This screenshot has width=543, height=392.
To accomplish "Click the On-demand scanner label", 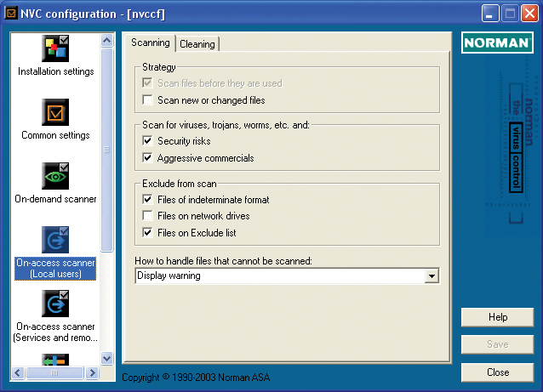I will [x=56, y=199].
